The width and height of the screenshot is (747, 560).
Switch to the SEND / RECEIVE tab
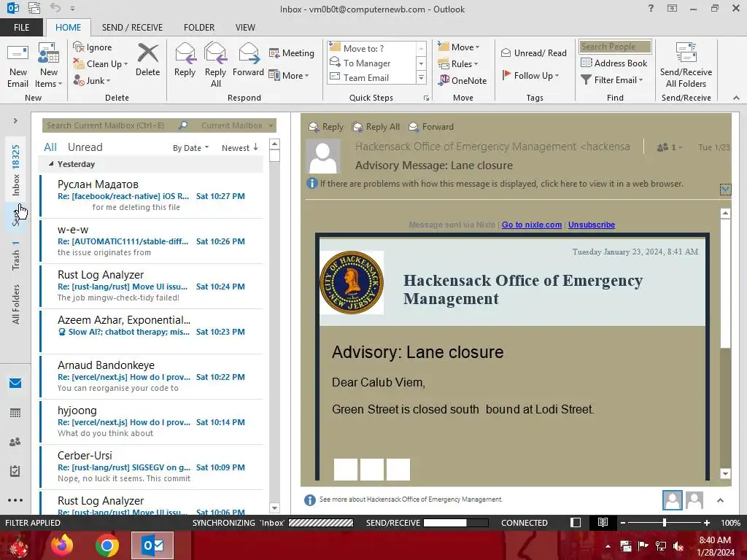132,28
